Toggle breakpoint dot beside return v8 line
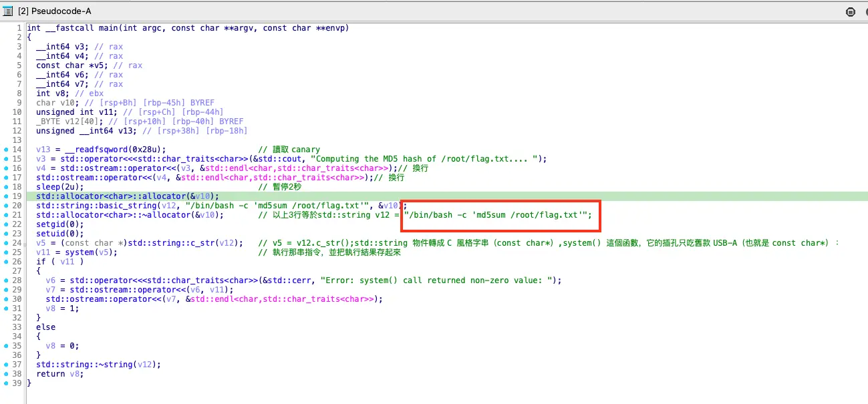The image size is (868, 404). pos(7,374)
